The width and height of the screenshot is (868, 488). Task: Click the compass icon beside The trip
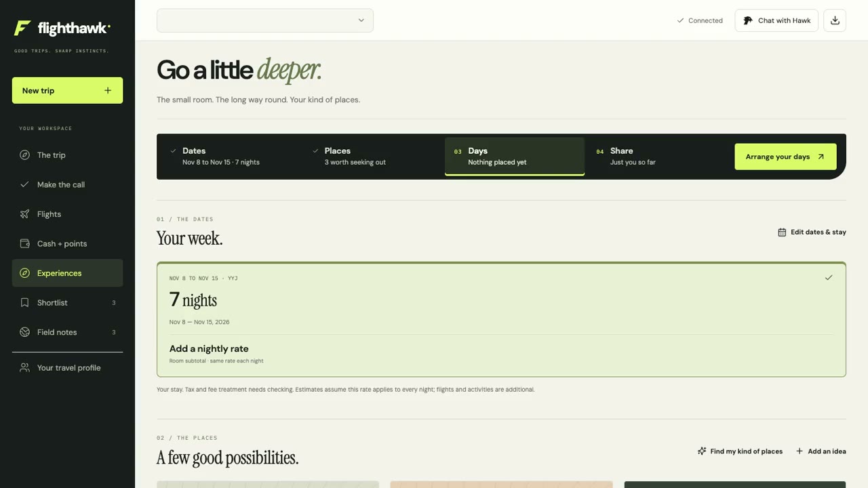pyautogui.click(x=24, y=155)
